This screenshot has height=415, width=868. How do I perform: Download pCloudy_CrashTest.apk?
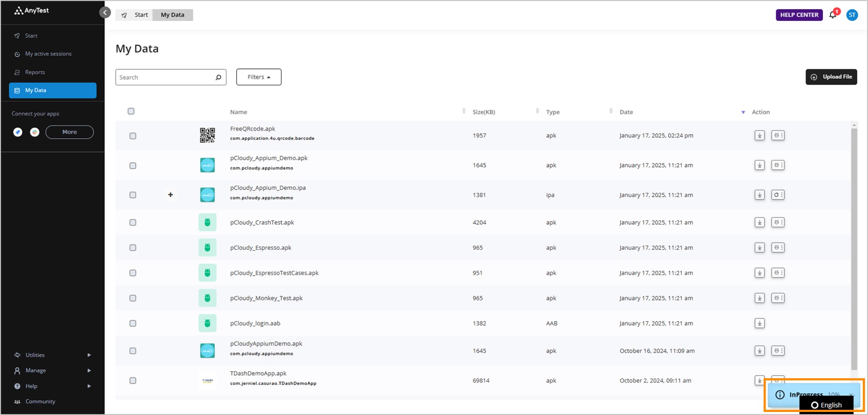pyautogui.click(x=759, y=222)
